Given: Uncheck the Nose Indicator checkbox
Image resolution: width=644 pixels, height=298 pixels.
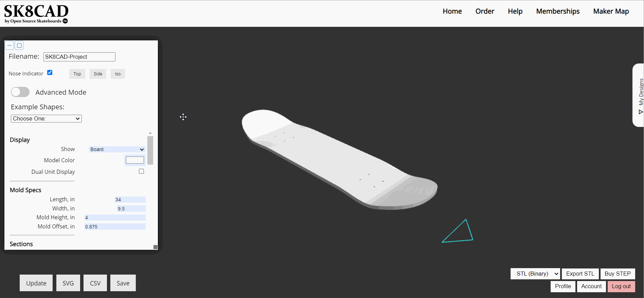Looking at the screenshot, I should 50,73.
